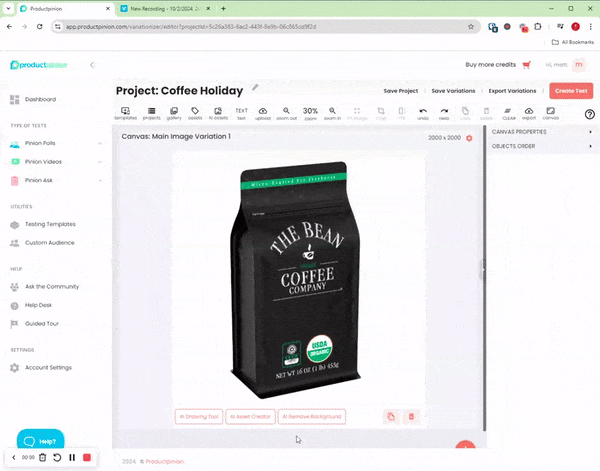The width and height of the screenshot is (600, 471).
Task: Click the export icon in toolbar
Action: tap(529, 112)
